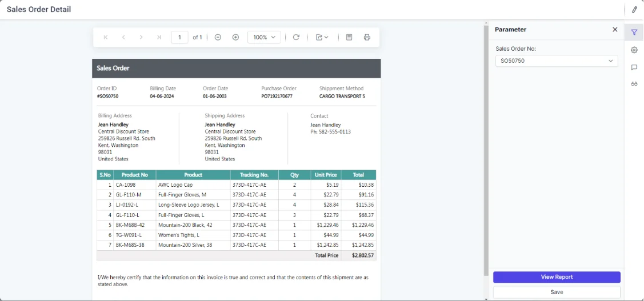Viewport: 644px width, 301px height.
Task: Click AWC Logo Cap product cell
Action: click(193, 185)
